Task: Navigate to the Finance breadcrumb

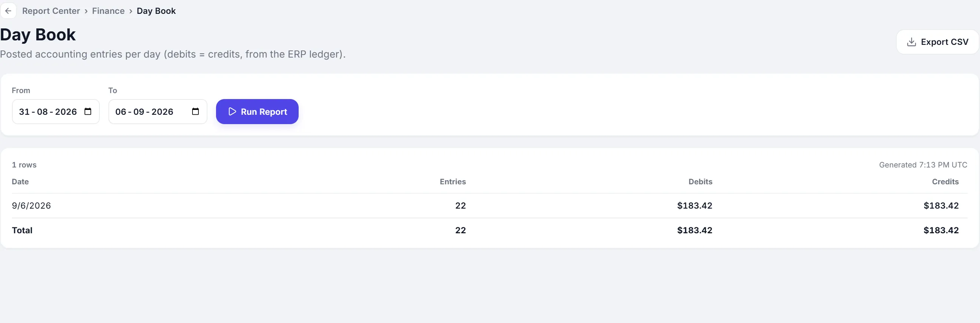Action: coord(108,11)
